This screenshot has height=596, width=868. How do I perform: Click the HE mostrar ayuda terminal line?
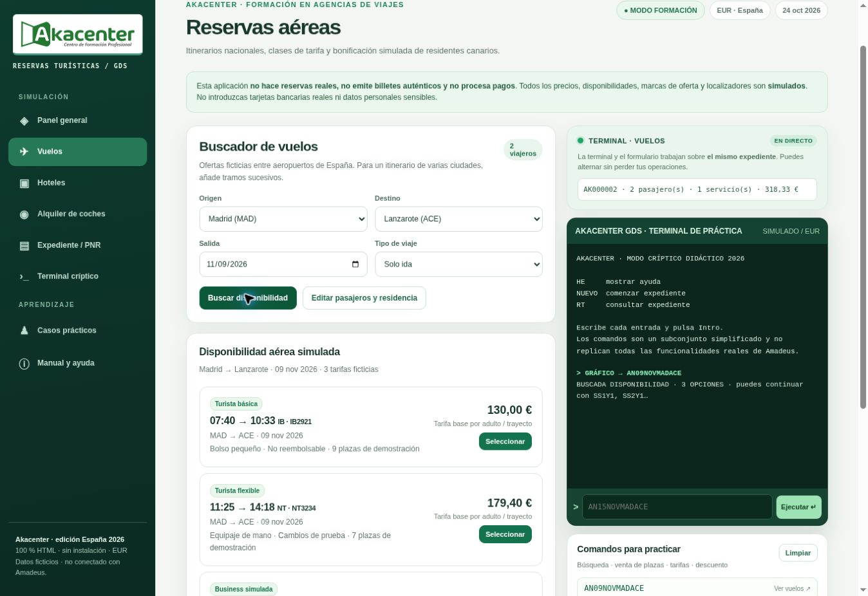619,282
